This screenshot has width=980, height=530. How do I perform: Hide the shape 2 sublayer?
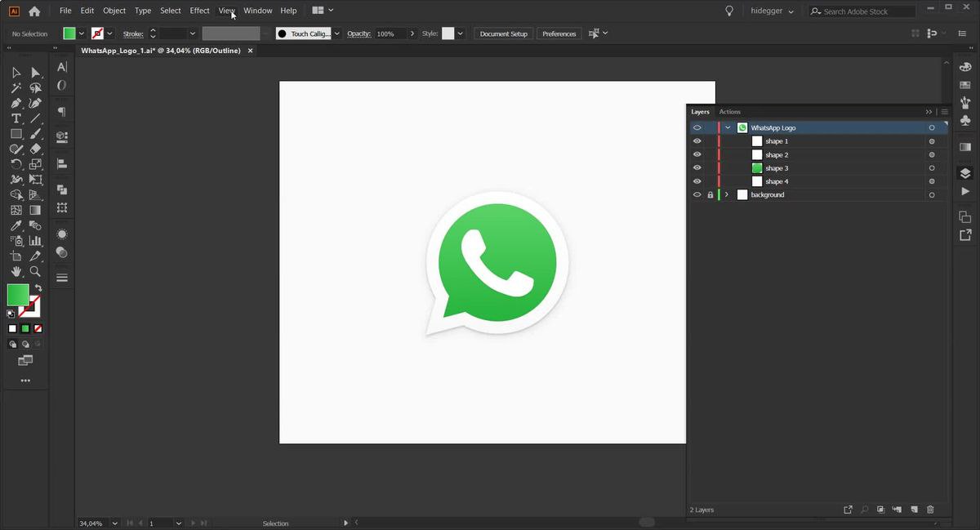[697, 154]
